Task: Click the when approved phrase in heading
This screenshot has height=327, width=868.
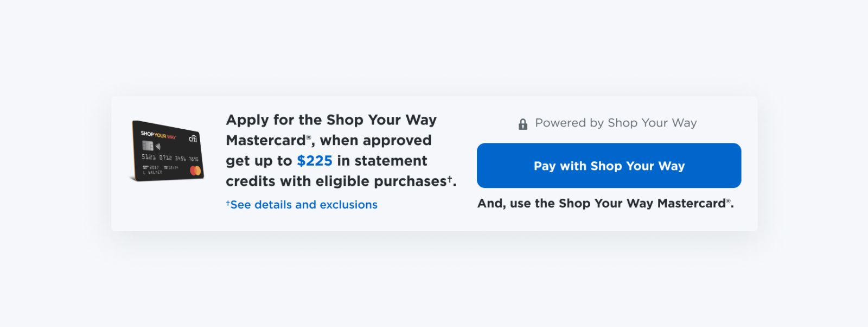Action: [375, 141]
